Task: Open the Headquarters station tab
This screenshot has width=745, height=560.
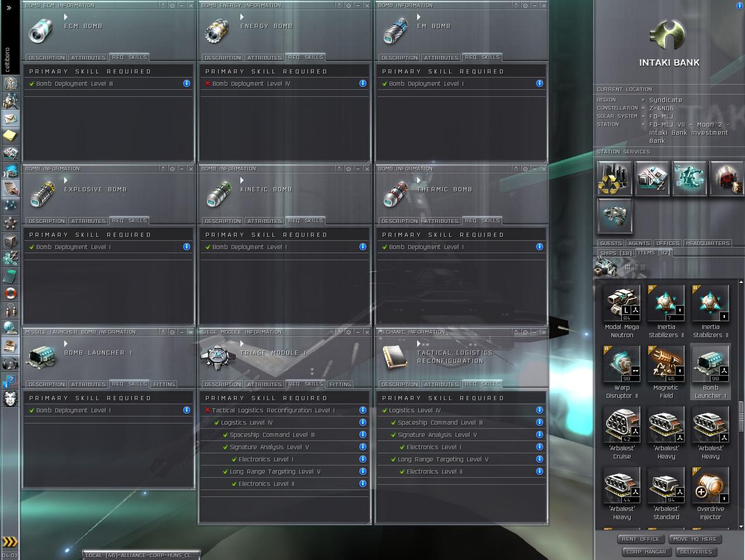Action: tap(708, 243)
